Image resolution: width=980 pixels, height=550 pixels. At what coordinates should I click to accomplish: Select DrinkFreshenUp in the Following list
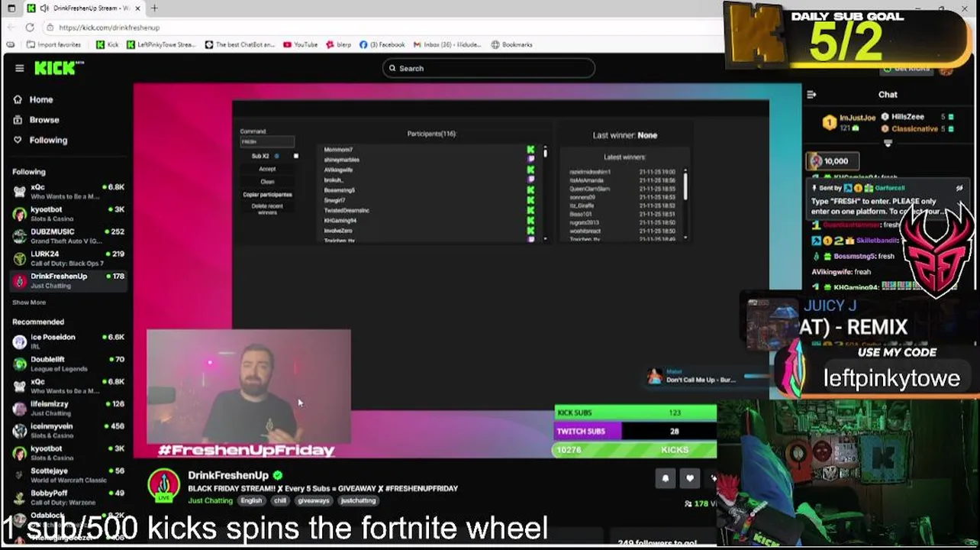(69, 280)
